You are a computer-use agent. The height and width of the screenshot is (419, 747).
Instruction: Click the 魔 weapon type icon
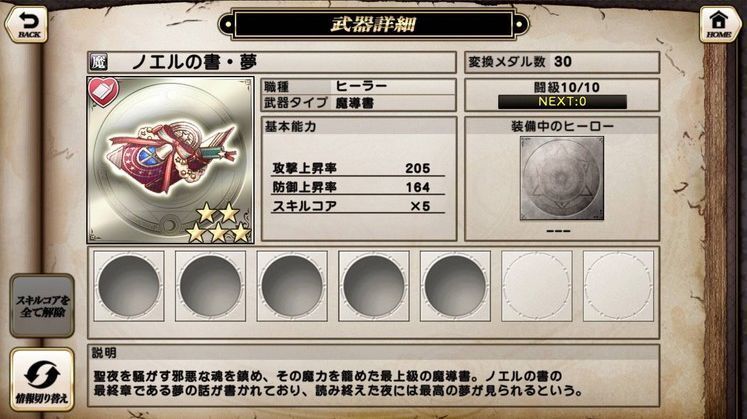pyautogui.click(x=98, y=62)
